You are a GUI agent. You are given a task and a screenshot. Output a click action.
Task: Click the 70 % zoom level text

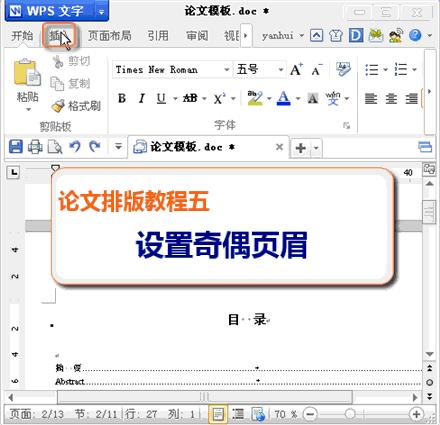pyautogui.click(x=285, y=414)
